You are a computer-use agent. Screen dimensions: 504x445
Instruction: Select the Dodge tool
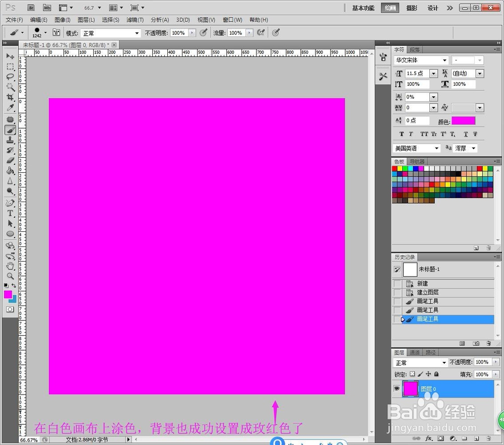(10, 191)
